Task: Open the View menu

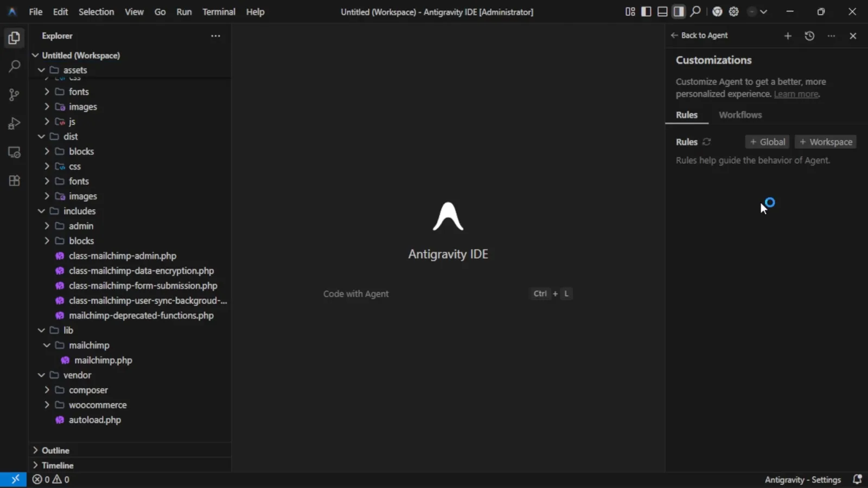Action: click(134, 11)
